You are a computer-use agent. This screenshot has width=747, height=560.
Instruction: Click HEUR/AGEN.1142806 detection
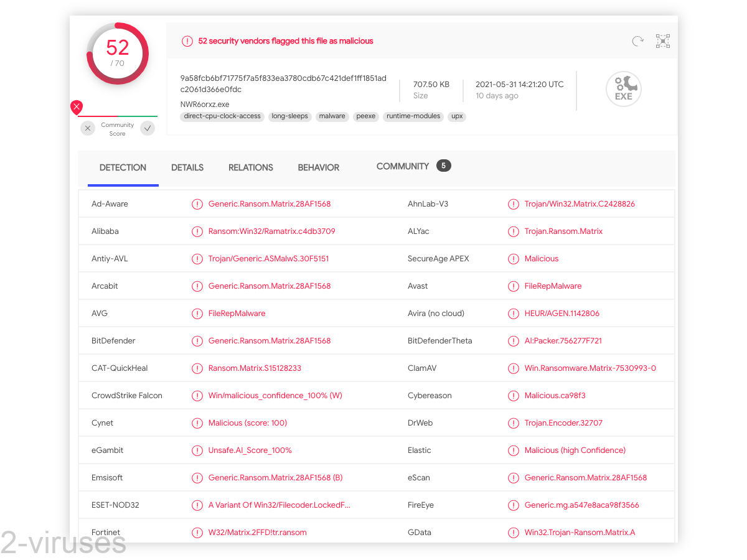pos(562,314)
